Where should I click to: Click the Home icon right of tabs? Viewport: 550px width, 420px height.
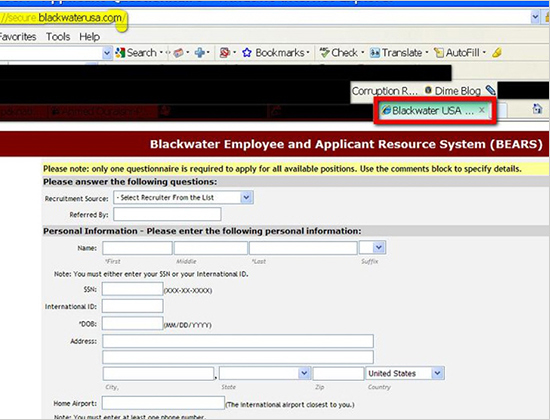[537, 109]
